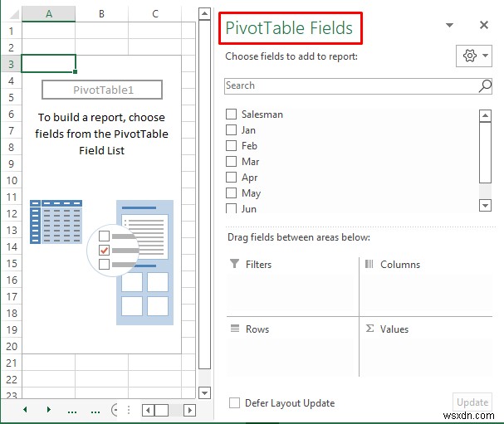Viewport: 504px width, 424px height.
Task: Select row 3 header
Action: (12, 64)
